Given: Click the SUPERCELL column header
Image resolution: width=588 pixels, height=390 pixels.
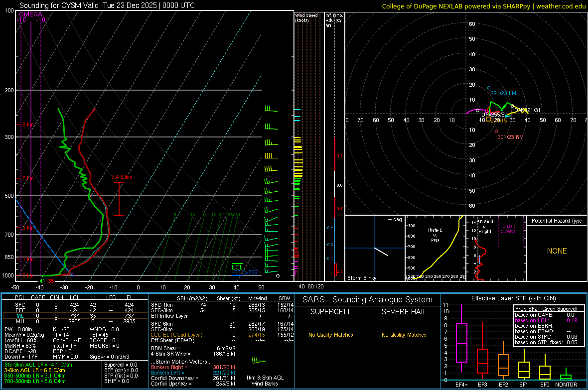Looking at the screenshot, I should click(x=331, y=312).
